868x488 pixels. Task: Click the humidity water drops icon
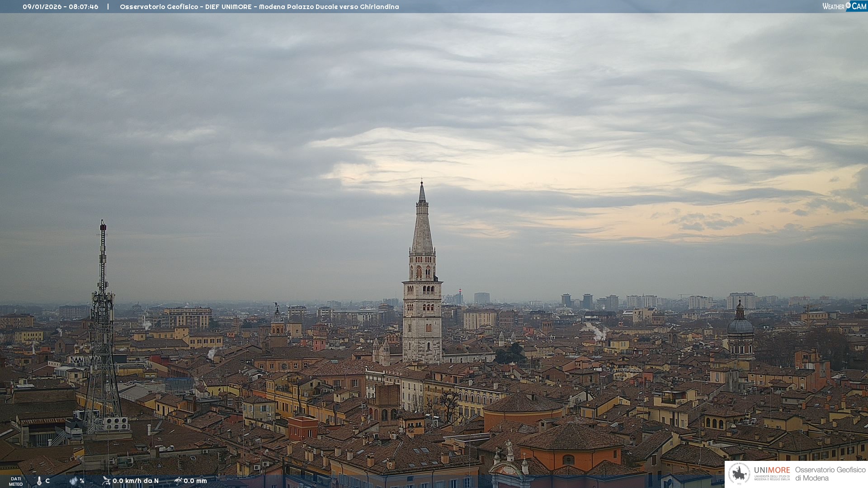(x=73, y=481)
